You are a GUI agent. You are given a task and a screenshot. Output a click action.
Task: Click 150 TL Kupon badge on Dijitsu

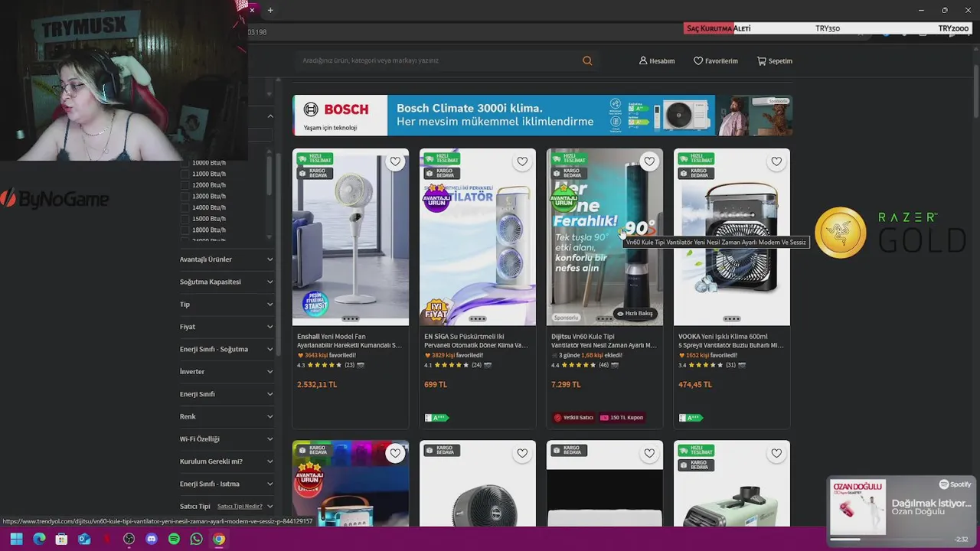pos(622,418)
